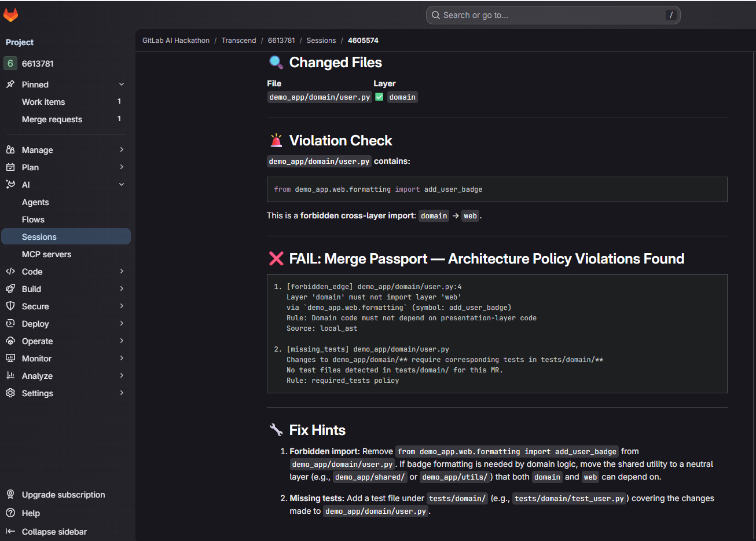
Task: Click the demo_app/shared/ path chip
Action: pos(370,477)
